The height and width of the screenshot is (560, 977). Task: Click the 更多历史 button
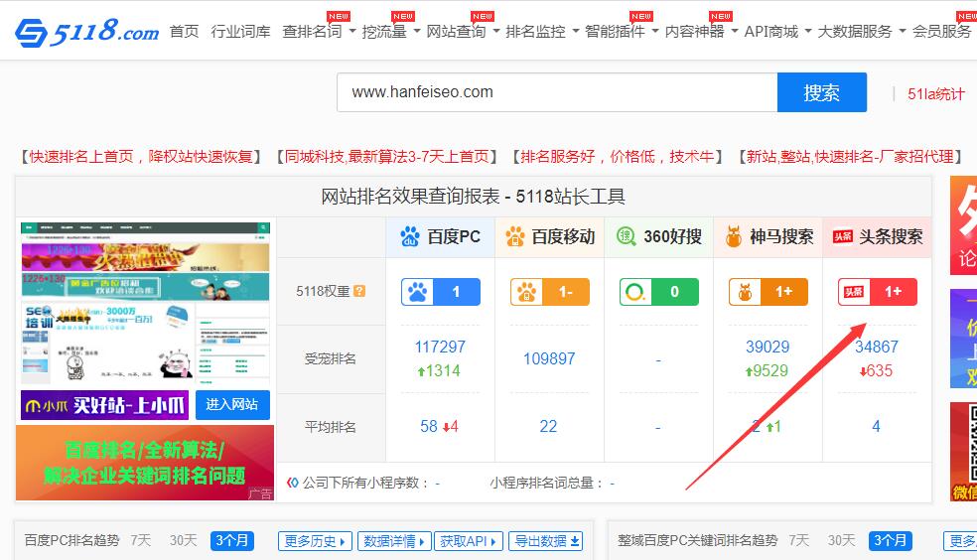(316, 541)
